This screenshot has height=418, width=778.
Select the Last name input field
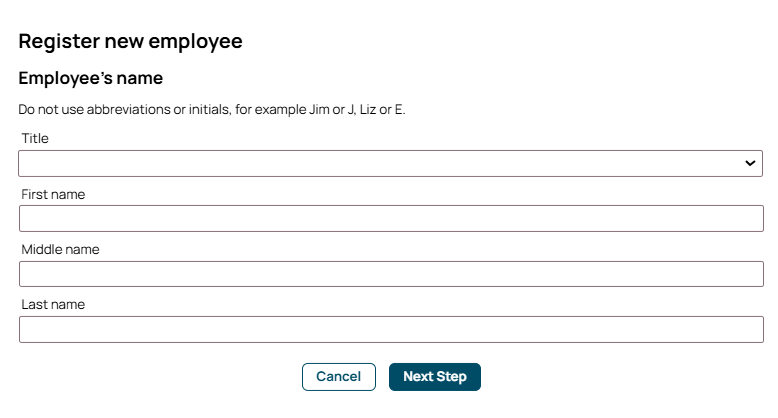coord(390,330)
